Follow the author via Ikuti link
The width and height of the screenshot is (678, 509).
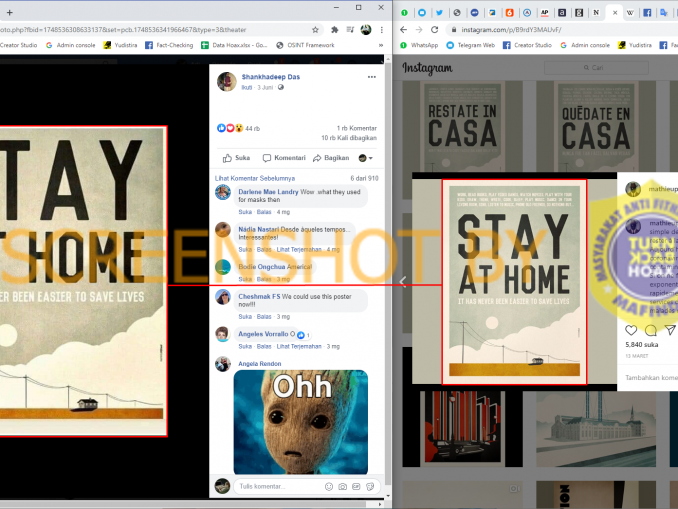[246, 87]
